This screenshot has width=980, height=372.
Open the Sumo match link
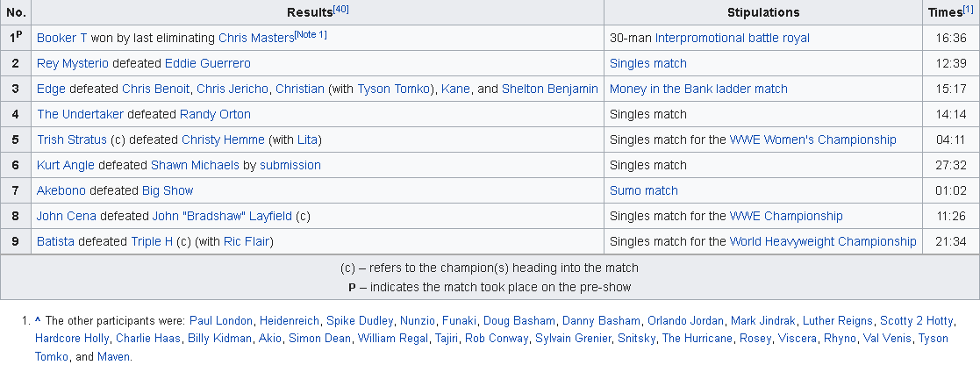point(643,190)
